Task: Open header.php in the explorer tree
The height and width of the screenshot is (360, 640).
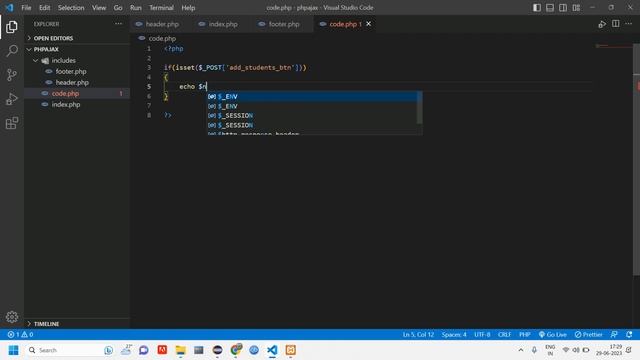Action: pos(77,82)
